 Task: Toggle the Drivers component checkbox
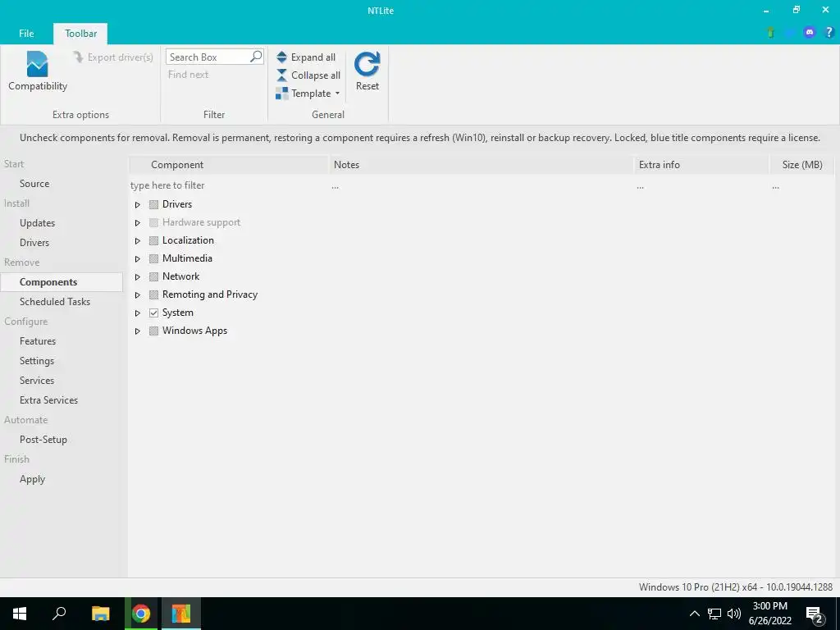153,204
